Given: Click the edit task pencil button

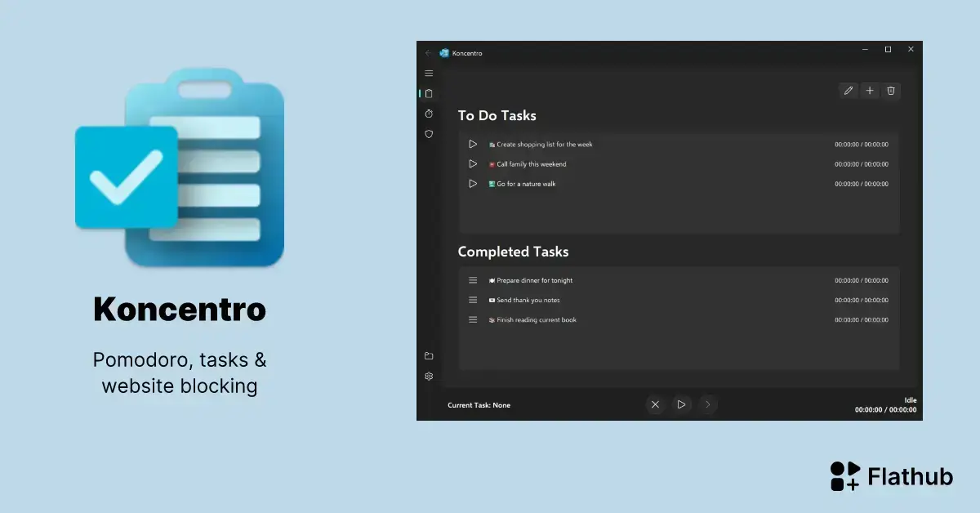Looking at the screenshot, I should point(849,91).
